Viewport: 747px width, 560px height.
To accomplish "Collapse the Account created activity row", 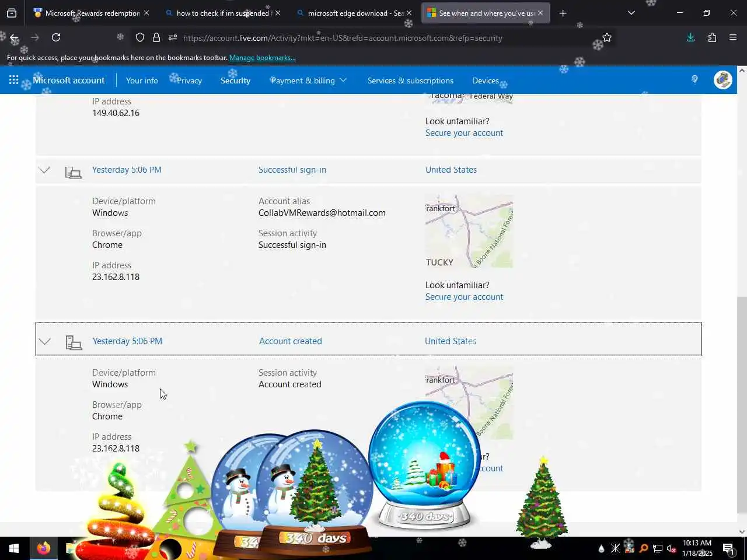I will point(44,341).
